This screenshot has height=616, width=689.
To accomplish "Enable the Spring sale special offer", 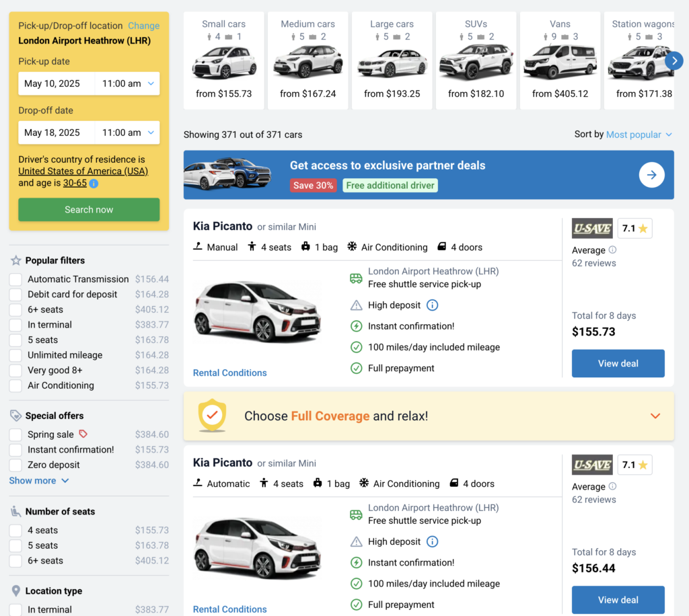I will (x=16, y=434).
